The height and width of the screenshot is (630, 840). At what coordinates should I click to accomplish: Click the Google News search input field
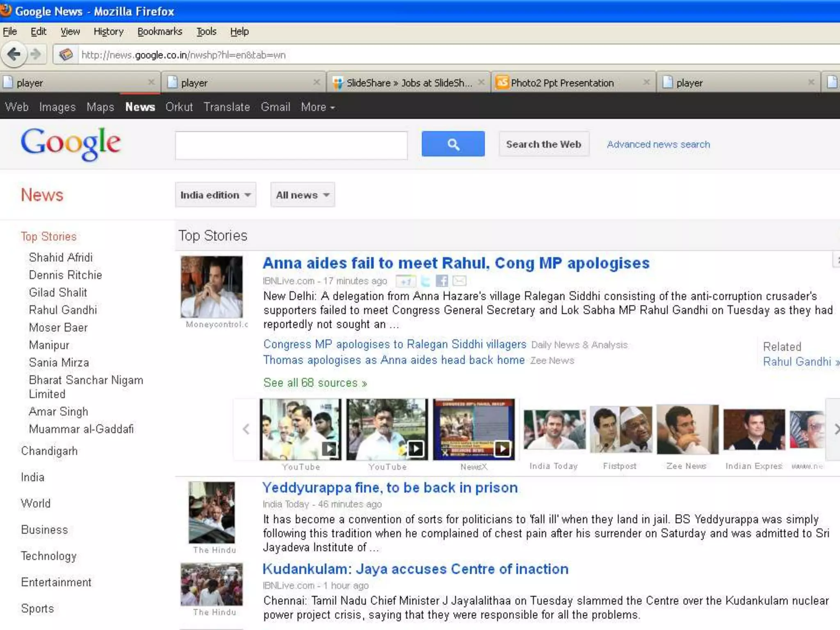[x=291, y=145]
